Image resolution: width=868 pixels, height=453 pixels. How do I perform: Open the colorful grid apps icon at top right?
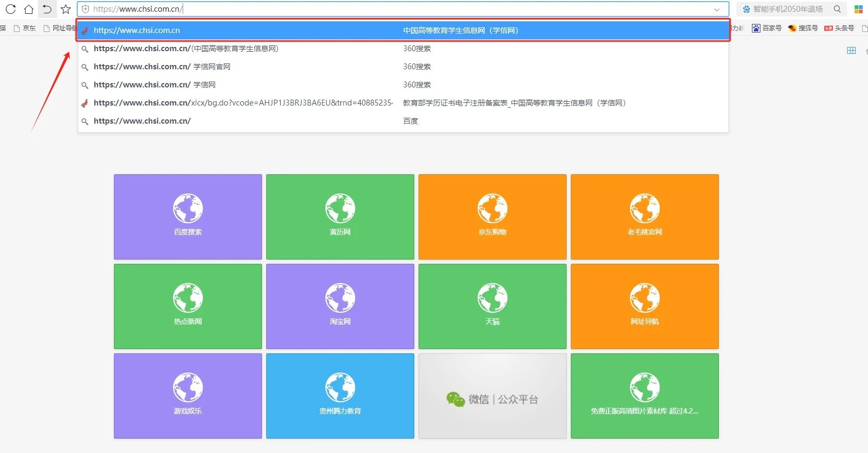tap(858, 9)
